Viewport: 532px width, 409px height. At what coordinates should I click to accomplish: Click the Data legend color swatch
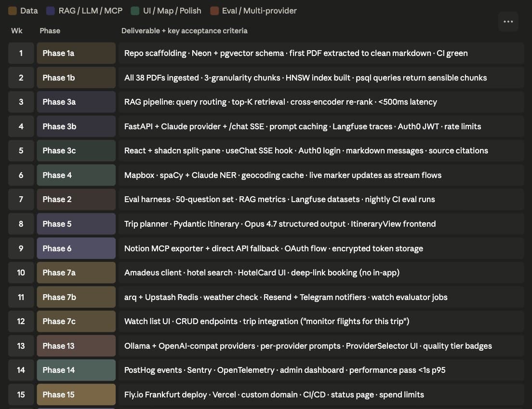13,11
